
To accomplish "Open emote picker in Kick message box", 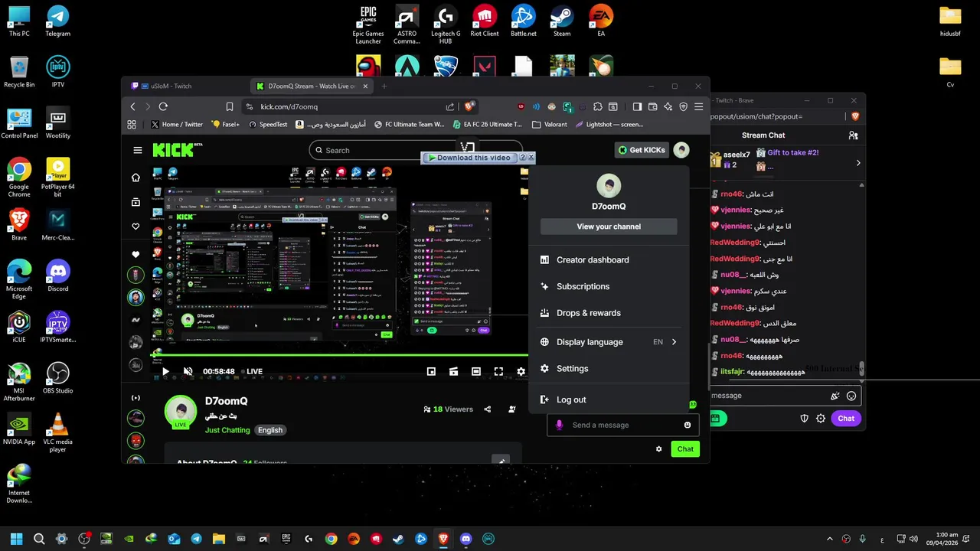I will click(x=688, y=425).
